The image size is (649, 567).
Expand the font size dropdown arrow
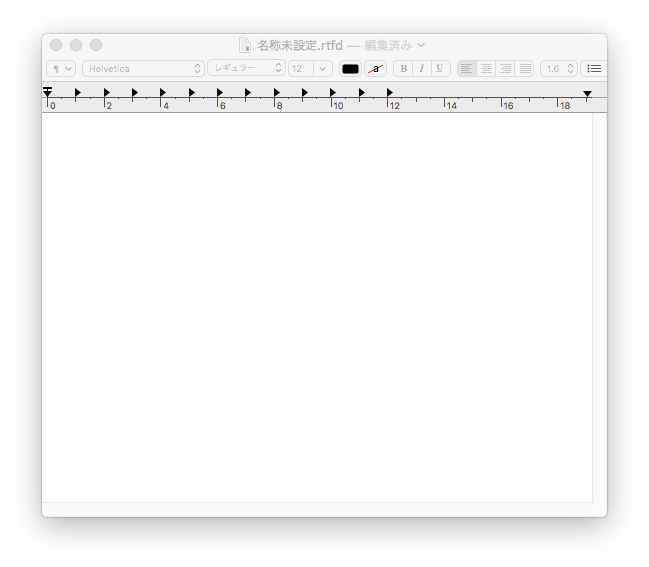pos(323,69)
